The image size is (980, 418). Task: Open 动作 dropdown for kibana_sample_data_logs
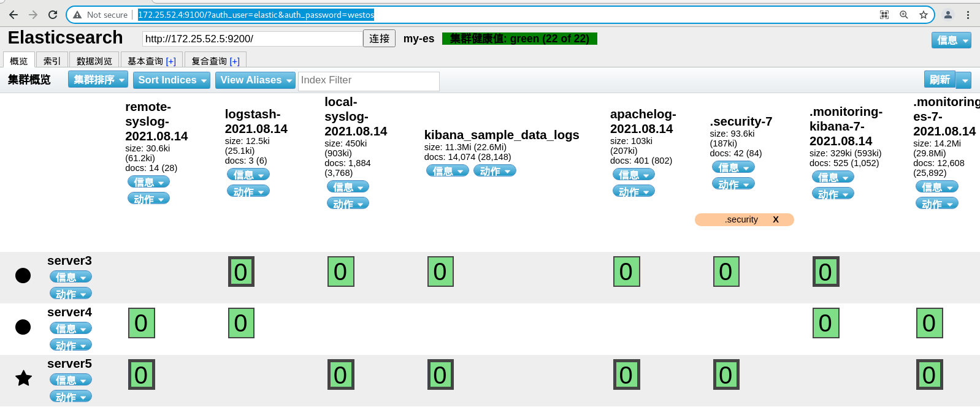[x=495, y=171]
